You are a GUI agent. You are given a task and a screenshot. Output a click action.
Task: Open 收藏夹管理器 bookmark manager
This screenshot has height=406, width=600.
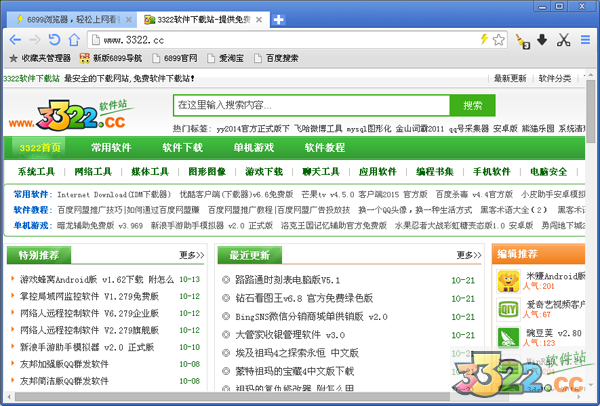[40, 58]
